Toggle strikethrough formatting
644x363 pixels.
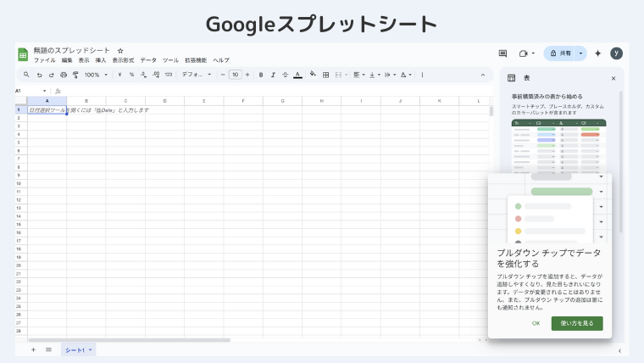285,75
